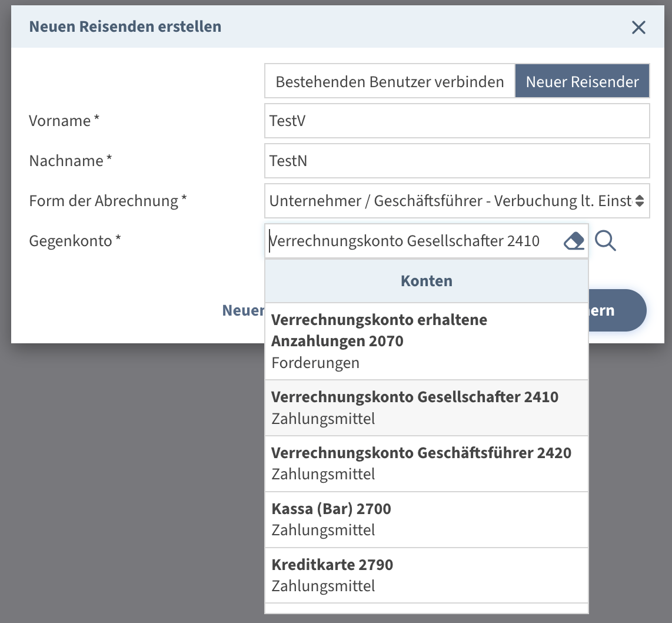Open the Form der Abrechnung dropdown
Viewport: 672px width, 623px height.
pos(457,201)
